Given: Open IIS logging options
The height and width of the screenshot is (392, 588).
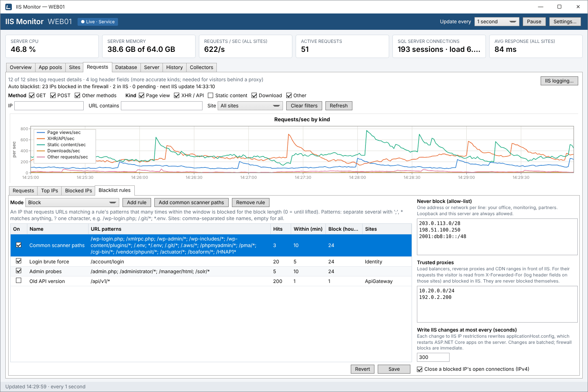Looking at the screenshot, I should coord(559,81).
